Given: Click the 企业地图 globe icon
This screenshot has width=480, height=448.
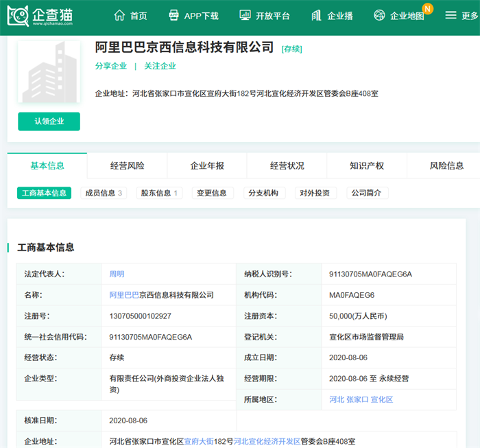Looking at the screenshot, I should [x=379, y=15].
